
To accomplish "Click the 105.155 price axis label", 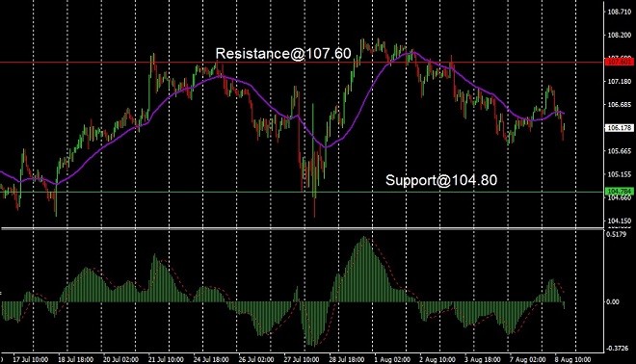I will (619, 174).
